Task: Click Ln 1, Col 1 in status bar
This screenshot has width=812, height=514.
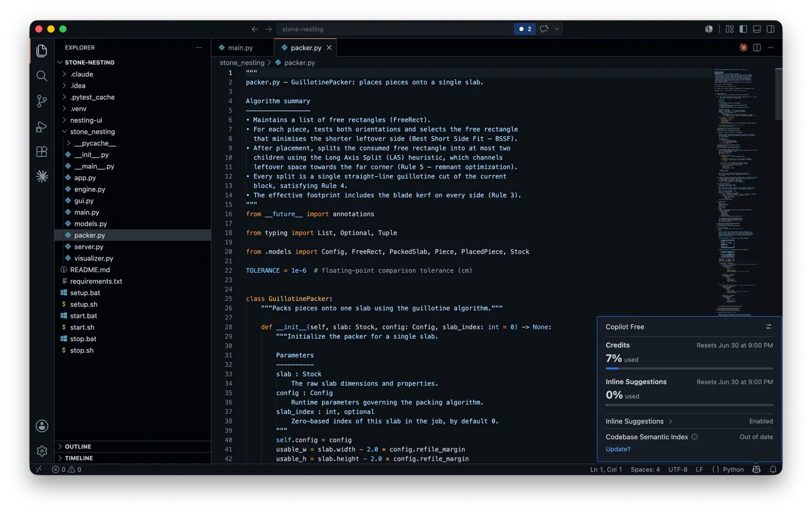Action: click(606, 469)
